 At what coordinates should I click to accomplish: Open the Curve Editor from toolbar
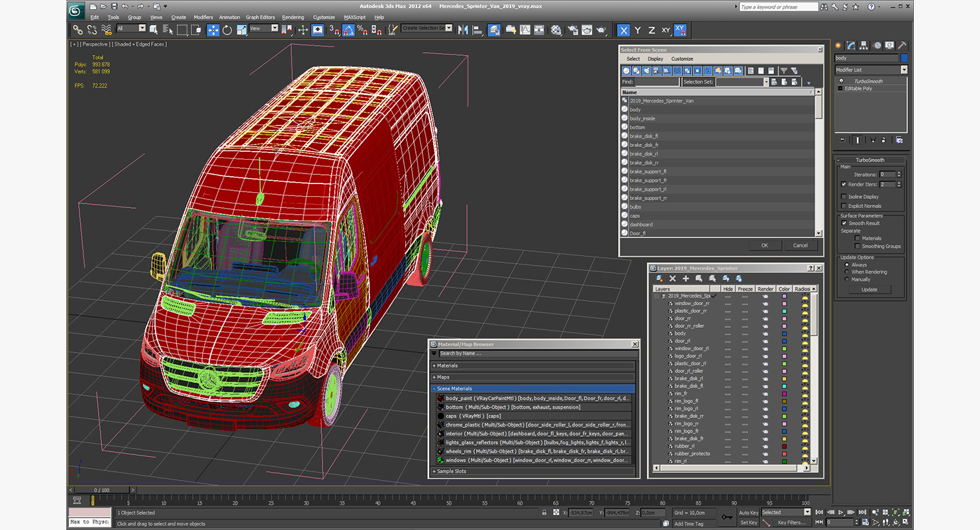click(x=525, y=30)
